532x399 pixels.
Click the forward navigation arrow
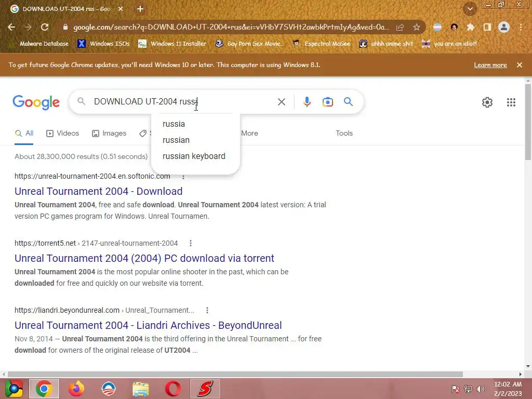click(28, 27)
